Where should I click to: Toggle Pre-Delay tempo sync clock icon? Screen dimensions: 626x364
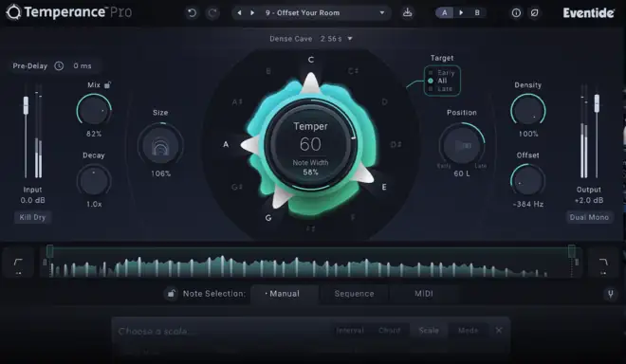pyautogui.click(x=59, y=65)
